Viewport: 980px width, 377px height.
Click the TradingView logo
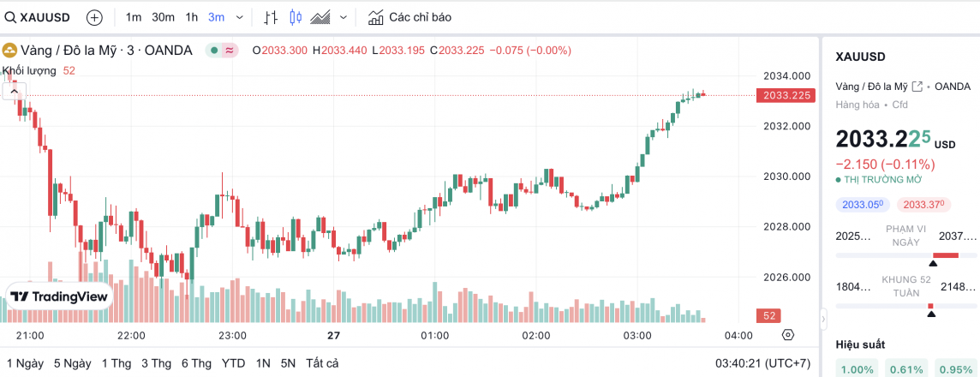coord(59,296)
